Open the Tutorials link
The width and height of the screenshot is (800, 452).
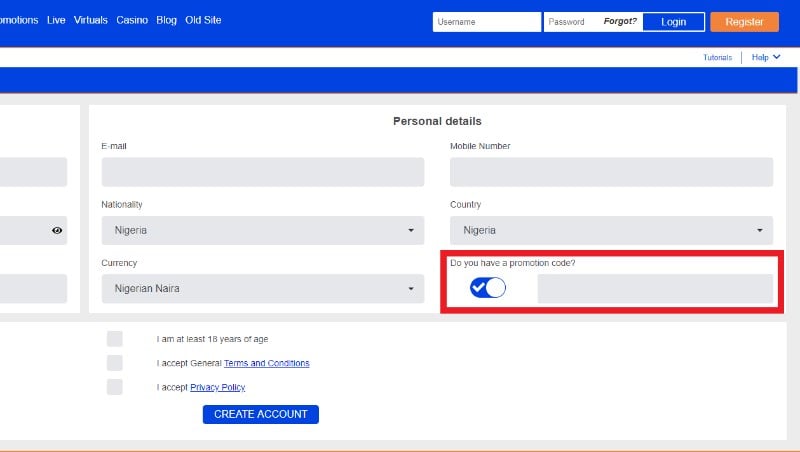717,58
